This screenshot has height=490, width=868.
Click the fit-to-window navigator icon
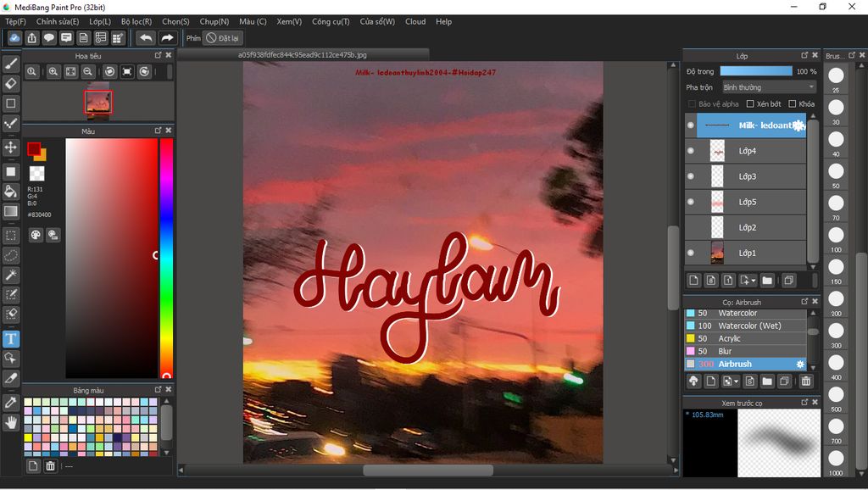tap(71, 71)
